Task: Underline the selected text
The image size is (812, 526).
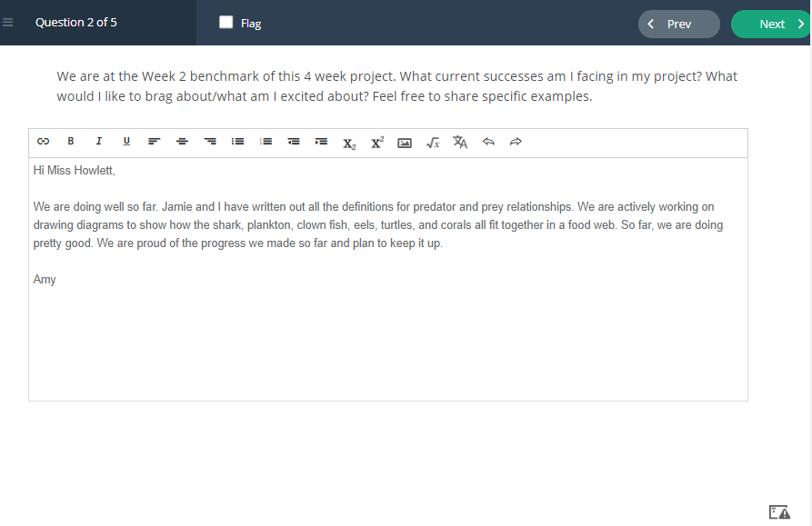Action: click(126, 141)
